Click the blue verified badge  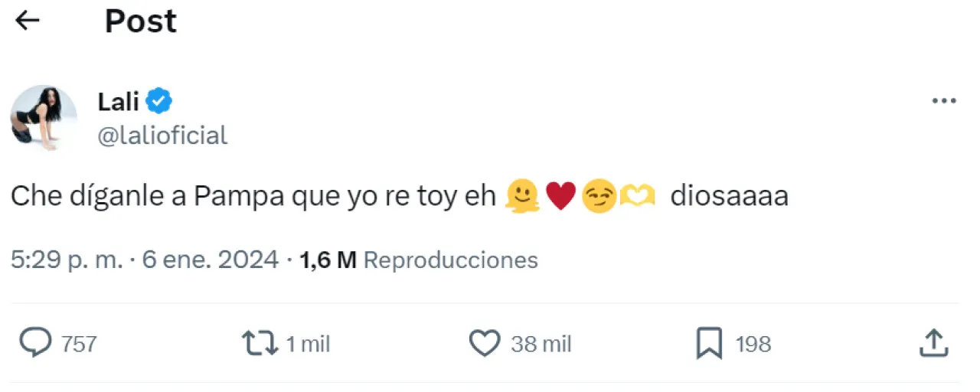159,101
